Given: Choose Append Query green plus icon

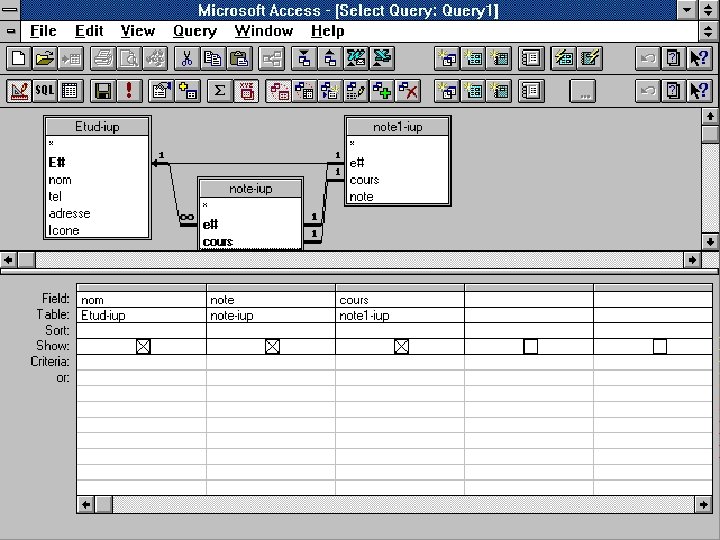Looking at the screenshot, I should coord(382,90).
